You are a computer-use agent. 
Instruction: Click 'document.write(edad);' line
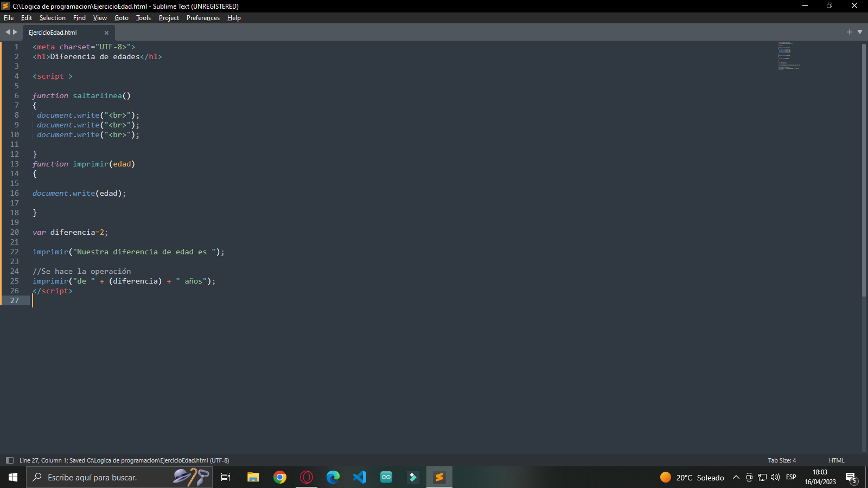79,193
